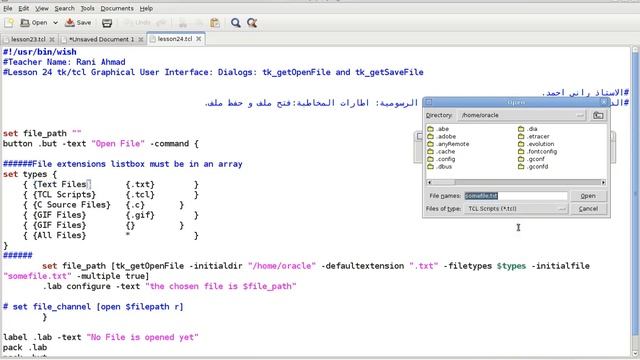Click the left arrow of the file list scrollbar
640x360 pixels.
[429, 182]
